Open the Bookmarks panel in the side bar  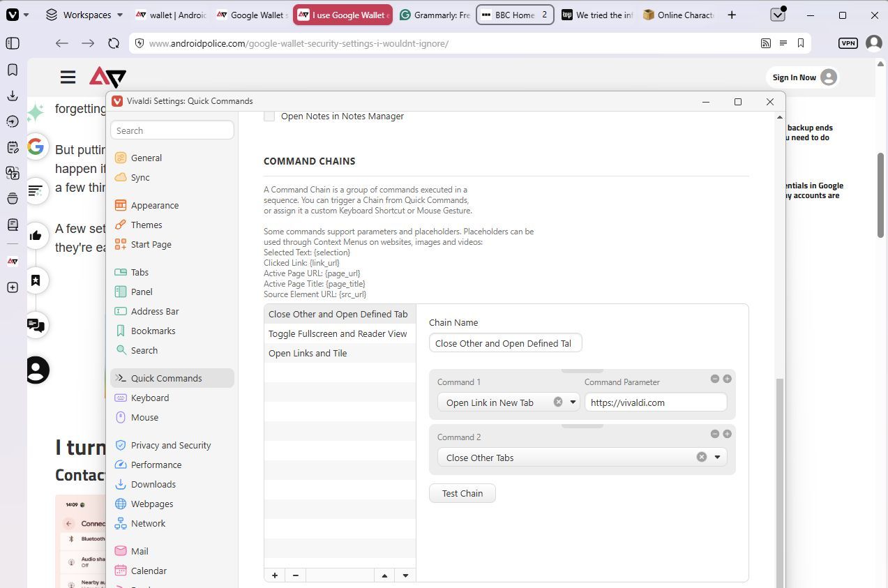(13, 70)
